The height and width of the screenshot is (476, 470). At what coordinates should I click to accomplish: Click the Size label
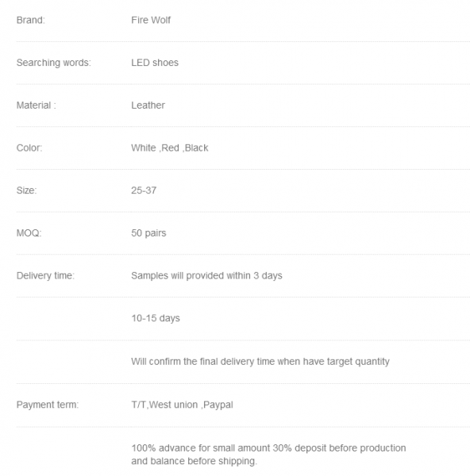[26, 190]
